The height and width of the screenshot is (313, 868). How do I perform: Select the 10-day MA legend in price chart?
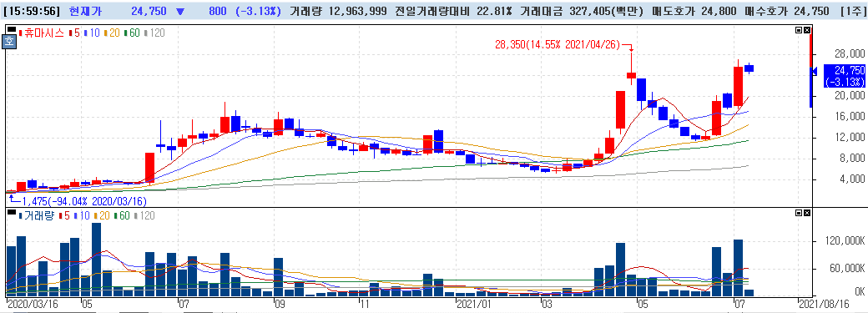click(x=91, y=33)
